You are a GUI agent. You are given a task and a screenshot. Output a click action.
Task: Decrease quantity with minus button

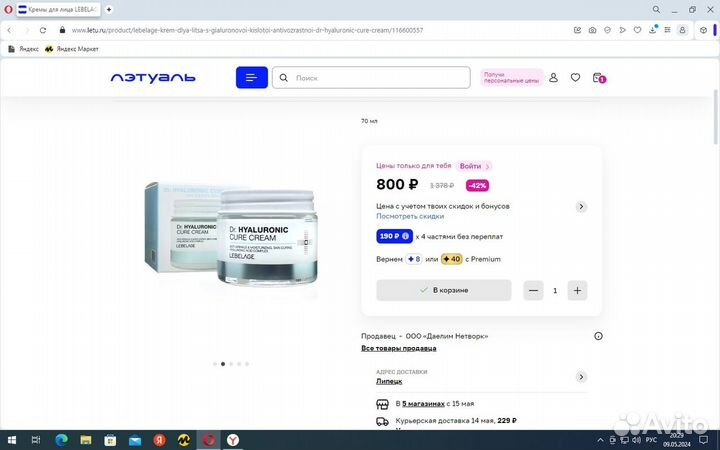tap(533, 290)
